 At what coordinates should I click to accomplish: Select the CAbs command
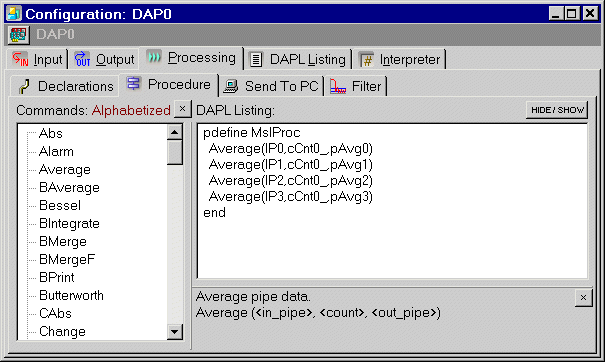(55, 313)
